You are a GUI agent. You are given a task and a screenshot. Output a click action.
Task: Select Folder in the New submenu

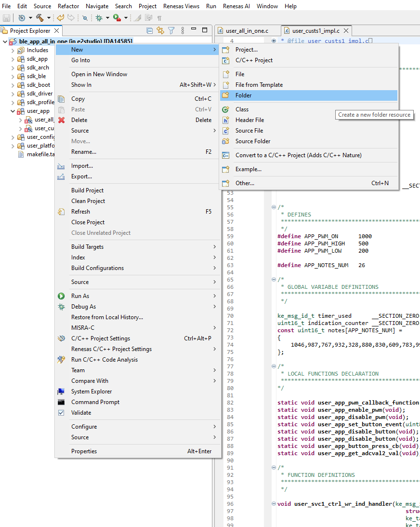pos(309,95)
